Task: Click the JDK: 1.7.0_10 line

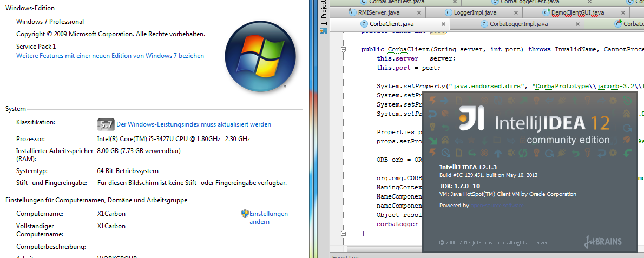Action: 459,186
